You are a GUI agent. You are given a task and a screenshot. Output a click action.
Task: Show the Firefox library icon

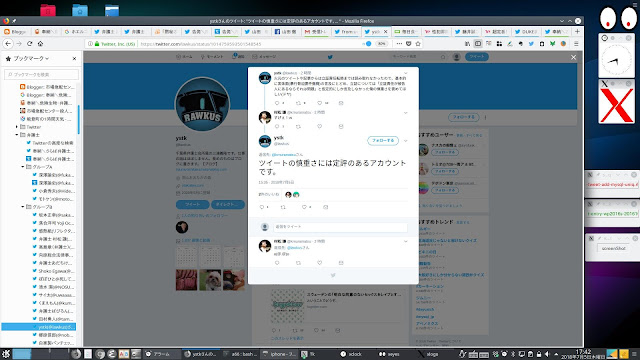[x=467, y=44]
